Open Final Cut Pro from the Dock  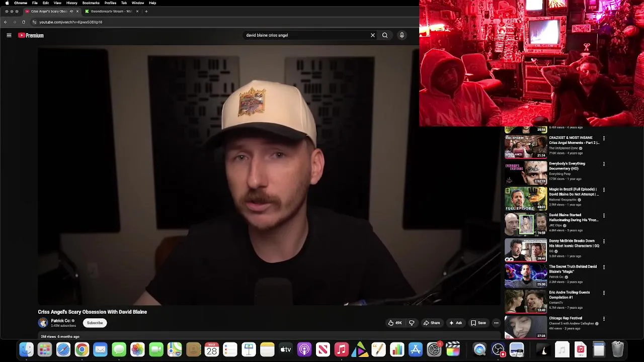tap(453, 349)
